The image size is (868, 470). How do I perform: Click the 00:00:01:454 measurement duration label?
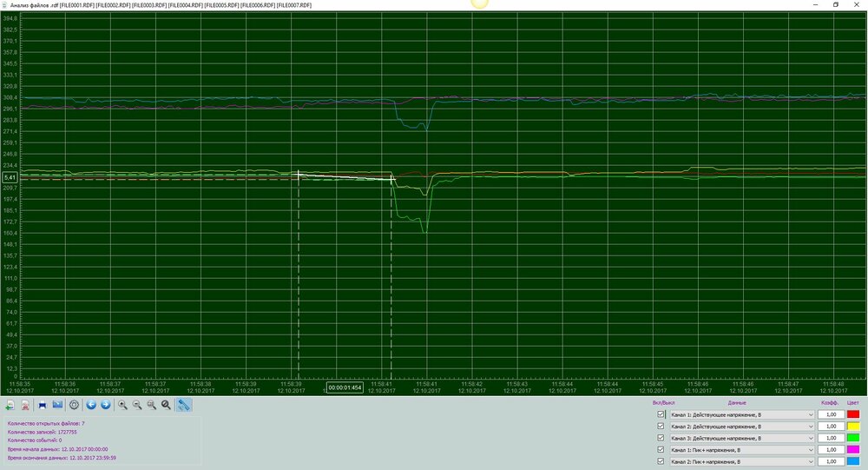pos(345,387)
